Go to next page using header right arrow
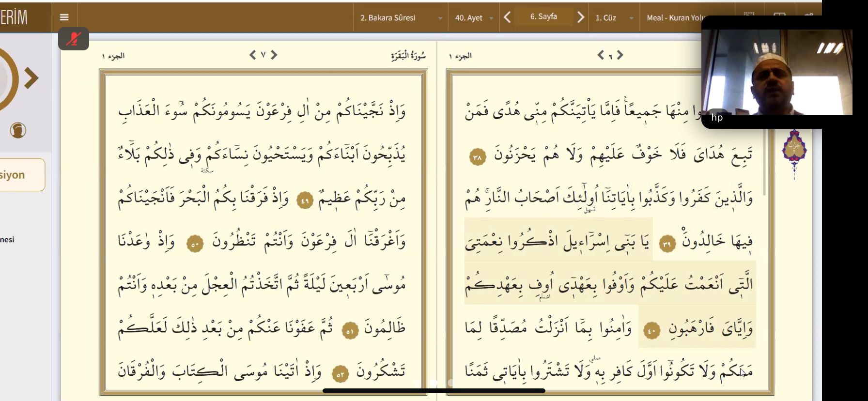This screenshot has height=401, width=868. (580, 17)
